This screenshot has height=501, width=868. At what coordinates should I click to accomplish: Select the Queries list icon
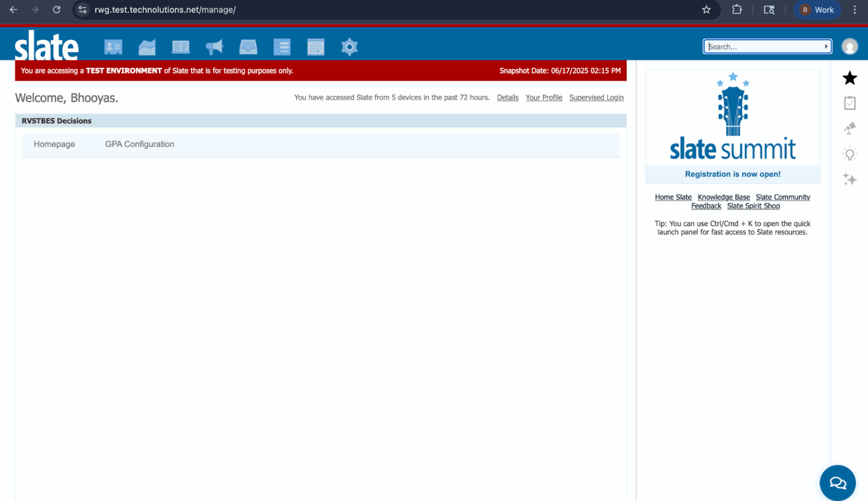[282, 46]
